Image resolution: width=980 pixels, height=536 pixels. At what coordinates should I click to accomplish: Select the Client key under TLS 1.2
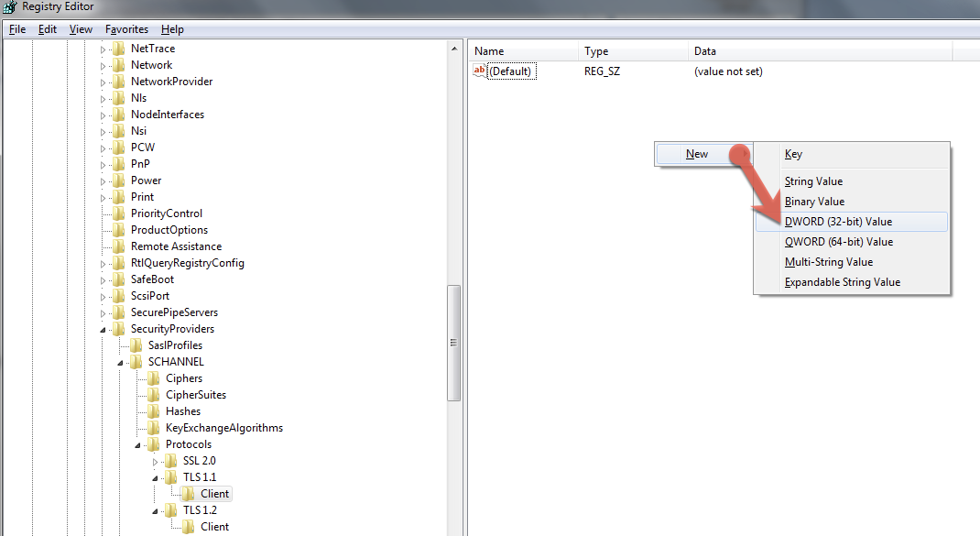214,527
